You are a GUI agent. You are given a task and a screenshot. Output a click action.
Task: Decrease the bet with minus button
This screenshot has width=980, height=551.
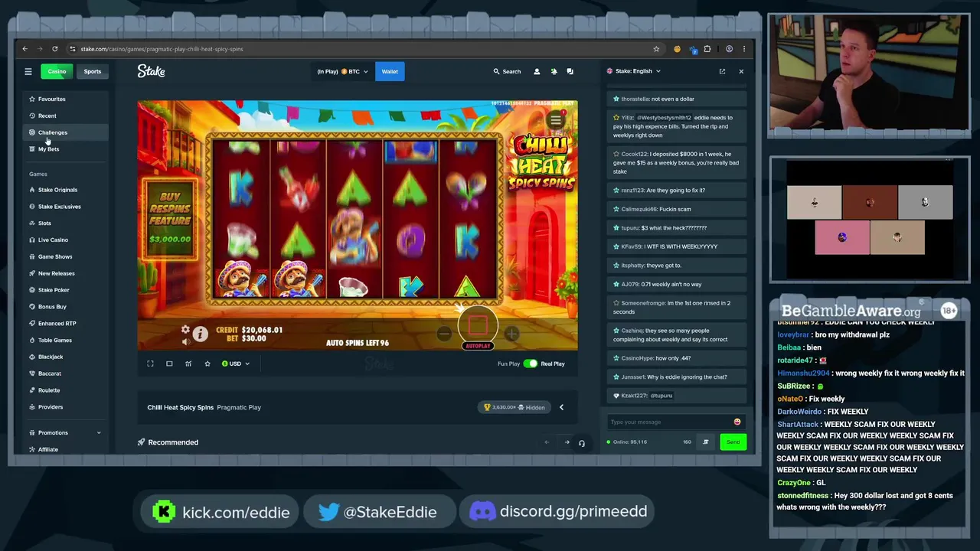444,334
